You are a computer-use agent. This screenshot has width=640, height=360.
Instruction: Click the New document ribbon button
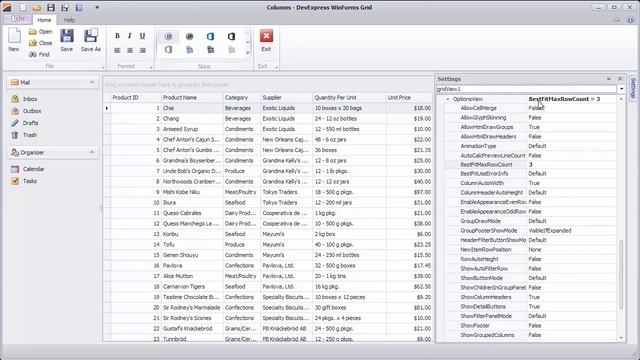pyautogui.click(x=14, y=40)
